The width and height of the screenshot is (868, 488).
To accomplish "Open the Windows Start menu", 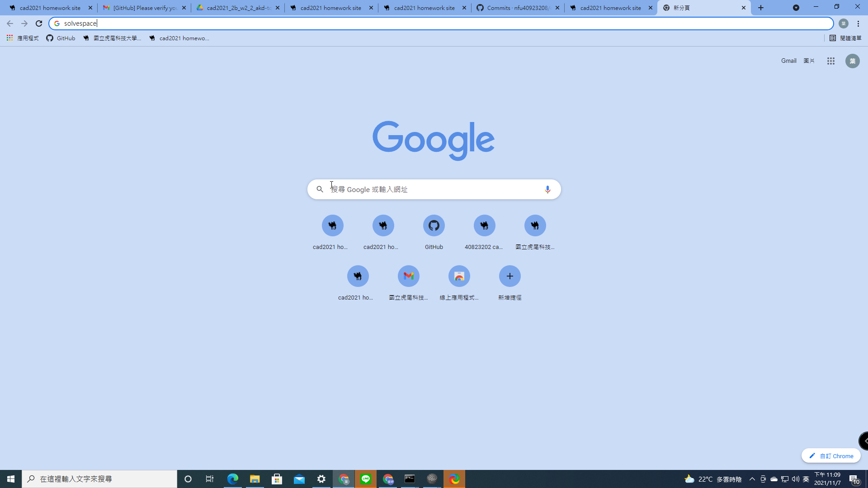I will pyautogui.click(x=11, y=479).
